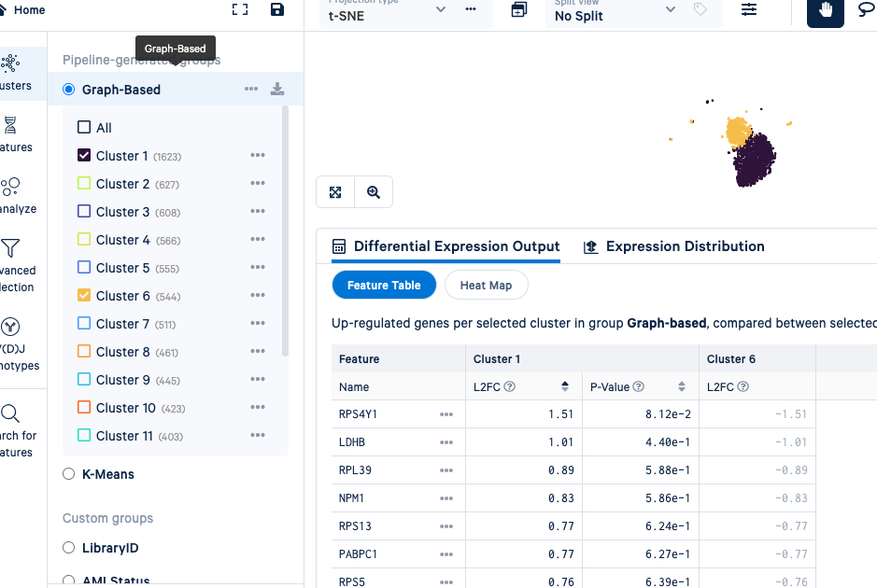
Task: Click the cluster list vertical scrollbar
Action: (x=285, y=231)
